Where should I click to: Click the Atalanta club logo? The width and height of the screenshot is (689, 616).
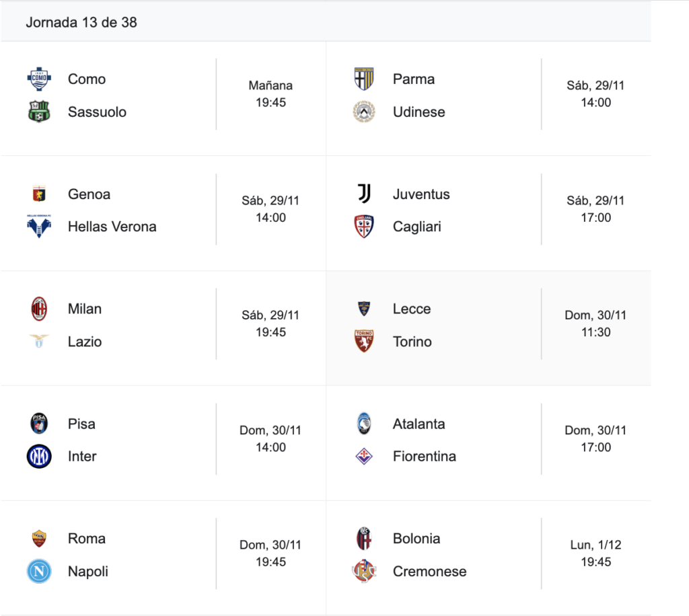pos(364,424)
